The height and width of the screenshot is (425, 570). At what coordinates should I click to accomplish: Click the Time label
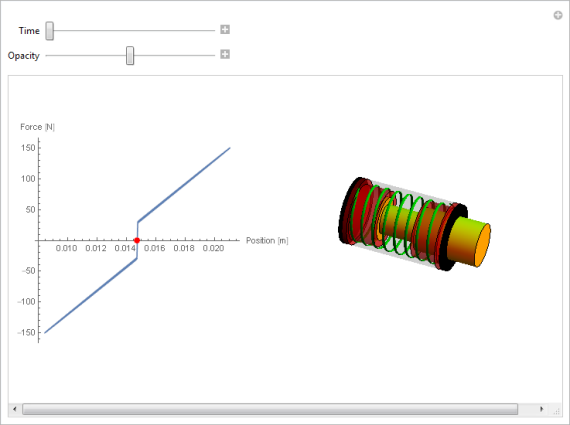(29, 31)
